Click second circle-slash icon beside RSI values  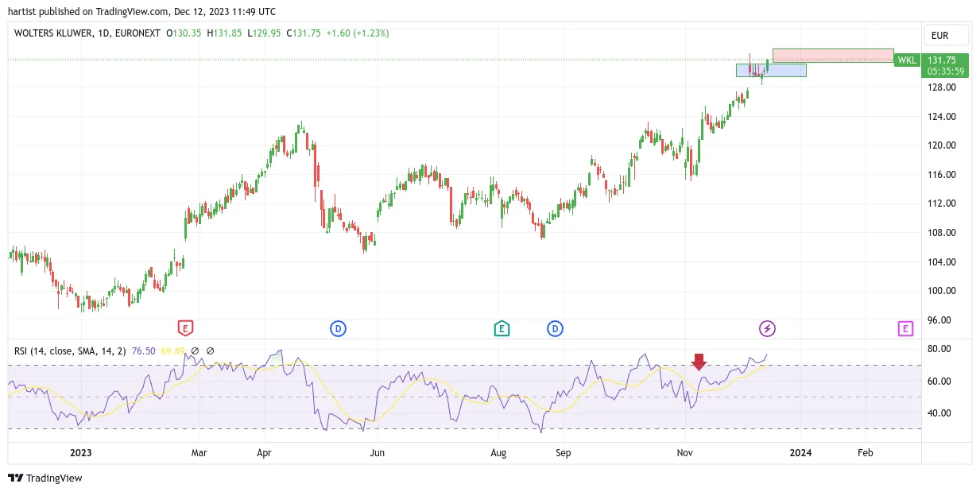[211, 351]
